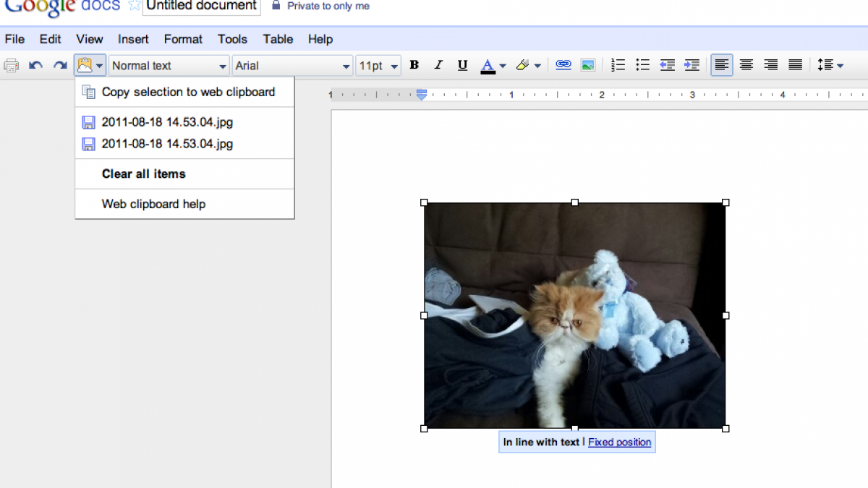
Task: Click the Print icon in toolbar
Action: [x=11, y=66]
